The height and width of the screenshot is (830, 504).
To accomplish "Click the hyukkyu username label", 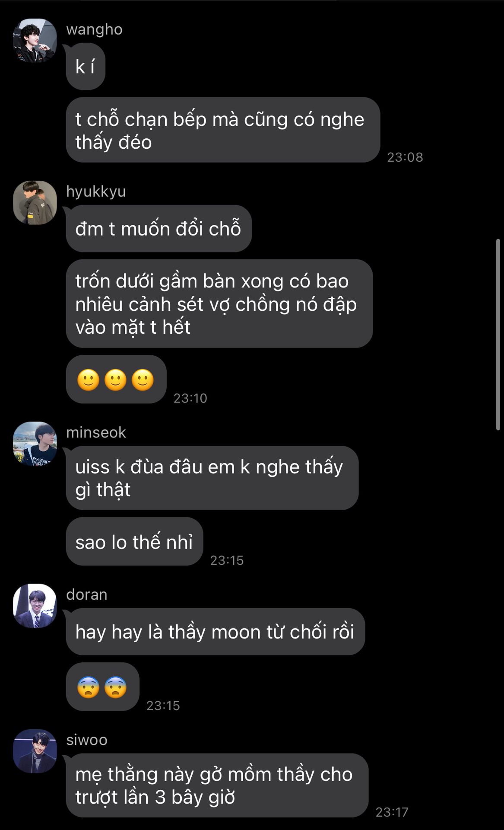I will tap(96, 192).
